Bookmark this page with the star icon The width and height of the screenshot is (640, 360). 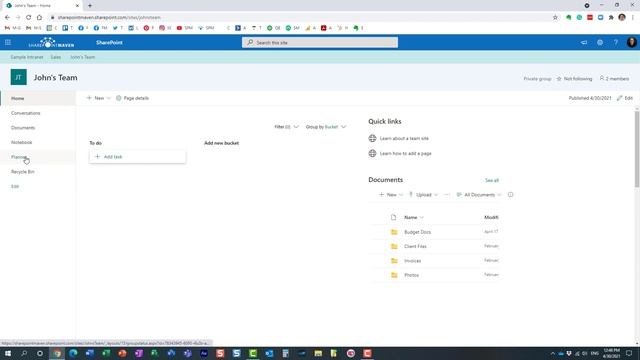tap(555, 17)
